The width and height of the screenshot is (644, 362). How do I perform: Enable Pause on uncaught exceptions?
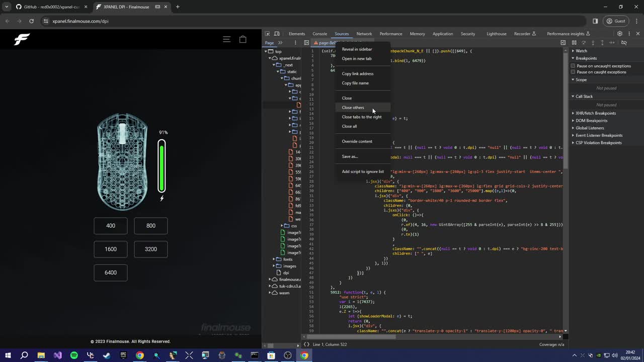(x=573, y=65)
